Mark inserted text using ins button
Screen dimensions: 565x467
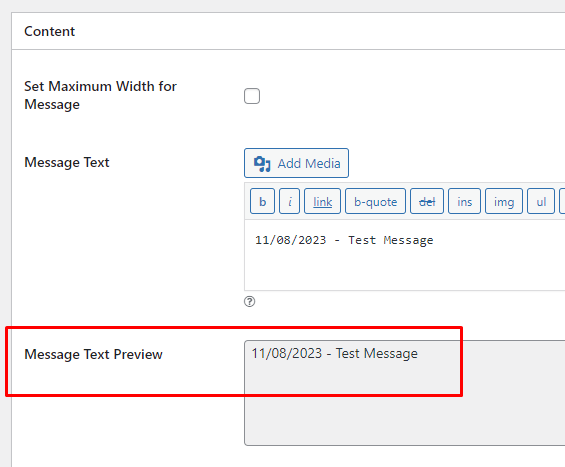point(464,201)
